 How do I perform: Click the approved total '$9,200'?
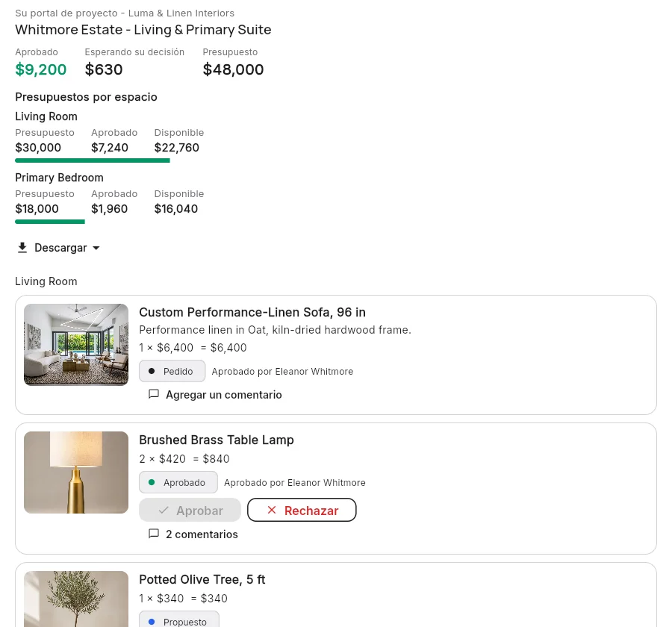[x=41, y=69]
